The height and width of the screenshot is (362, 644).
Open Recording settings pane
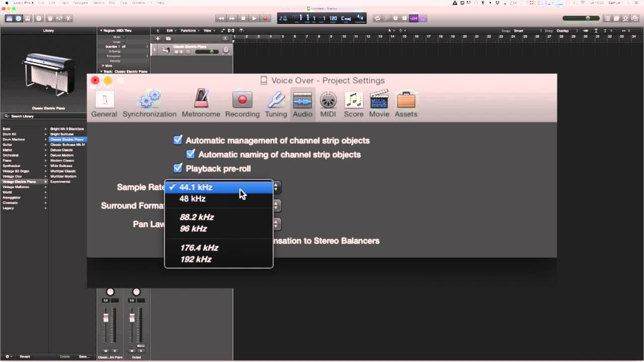pos(242,104)
